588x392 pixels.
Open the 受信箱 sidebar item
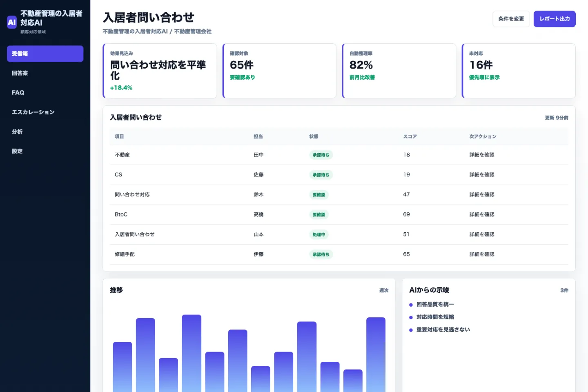coord(45,53)
